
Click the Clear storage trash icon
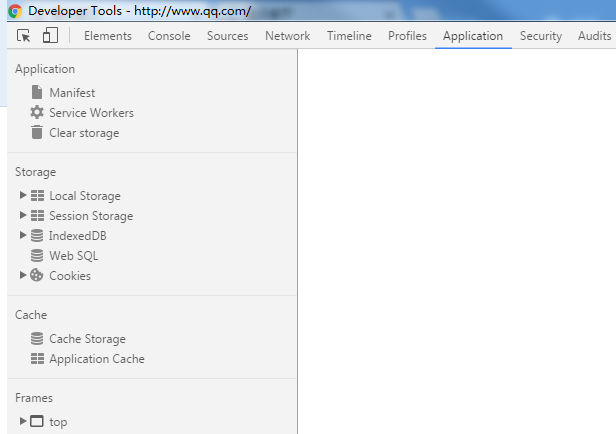coord(37,132)
